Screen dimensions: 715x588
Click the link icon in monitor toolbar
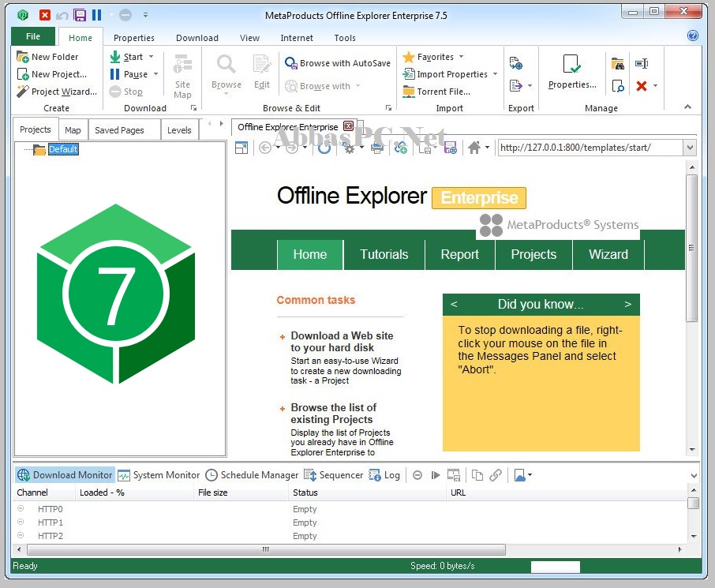[x=496, y=475]
